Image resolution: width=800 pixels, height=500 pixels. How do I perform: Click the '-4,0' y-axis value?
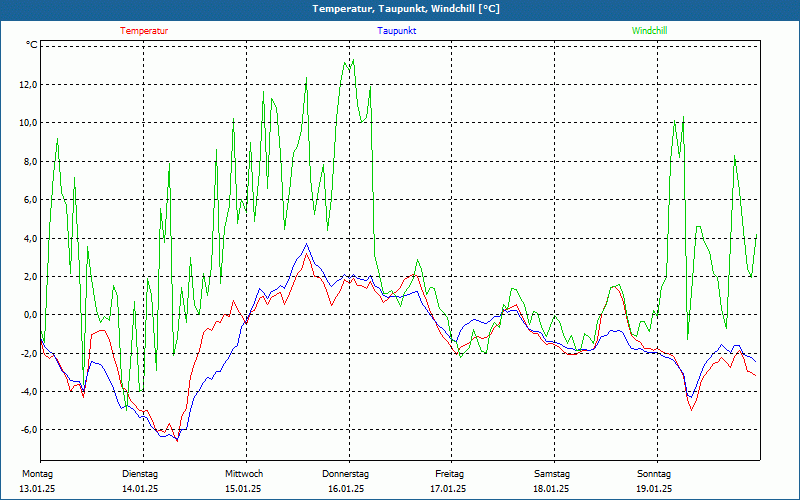(x=30, y=392)
